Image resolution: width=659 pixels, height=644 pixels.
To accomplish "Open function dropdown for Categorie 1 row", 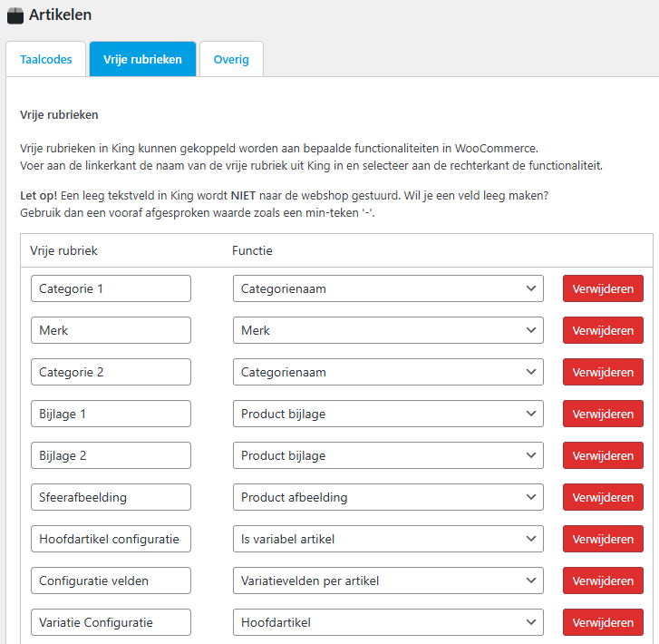I will pos(388,288).
